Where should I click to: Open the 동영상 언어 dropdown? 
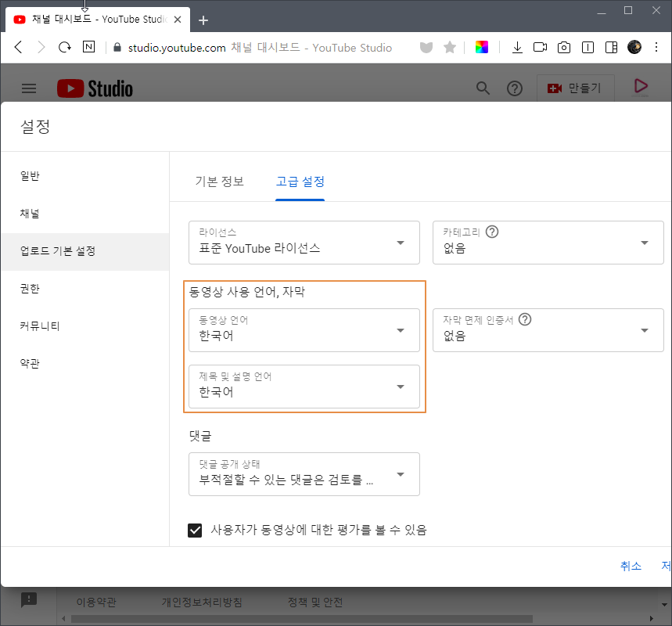click(x=304, y=330)
